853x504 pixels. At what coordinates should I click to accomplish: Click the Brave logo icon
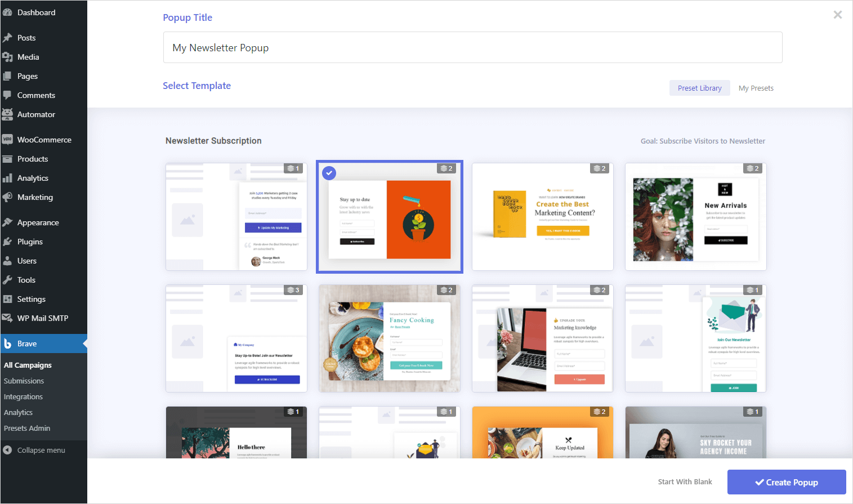(x=7, y=344)
